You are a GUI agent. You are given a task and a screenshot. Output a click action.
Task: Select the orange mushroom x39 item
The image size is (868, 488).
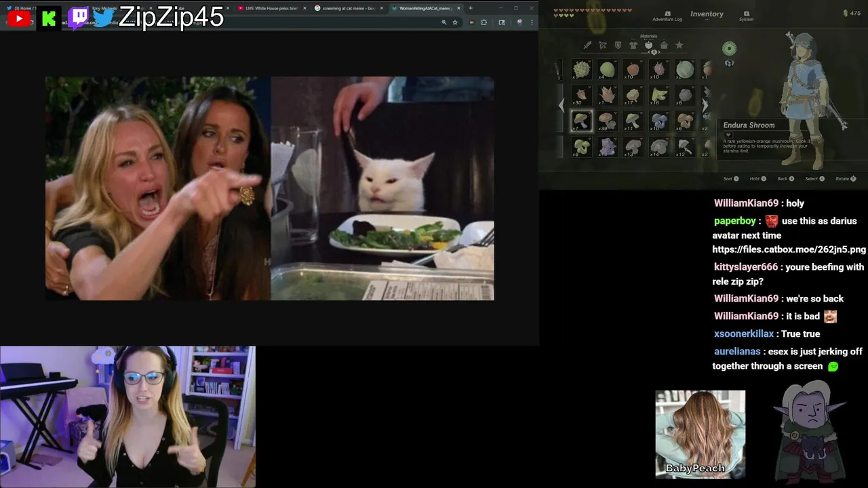[607, 121]
